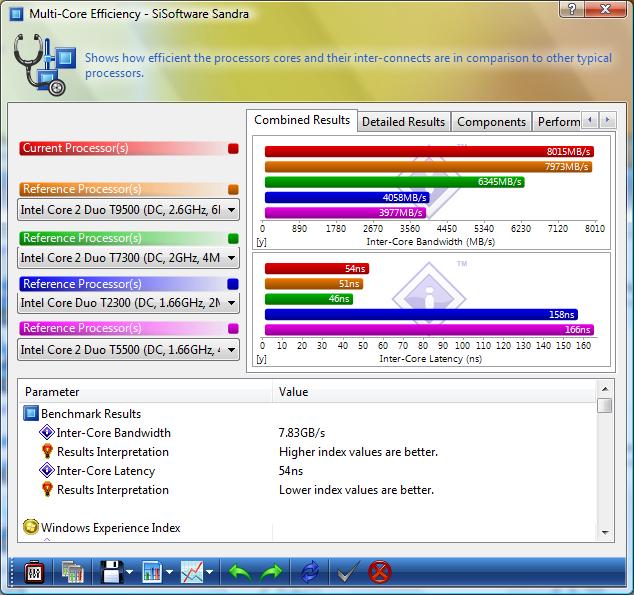Viewport: 634px width, 596px height.
Task: Click the '7.83GB/s' bandwidth value
Action: click(302, 433)
